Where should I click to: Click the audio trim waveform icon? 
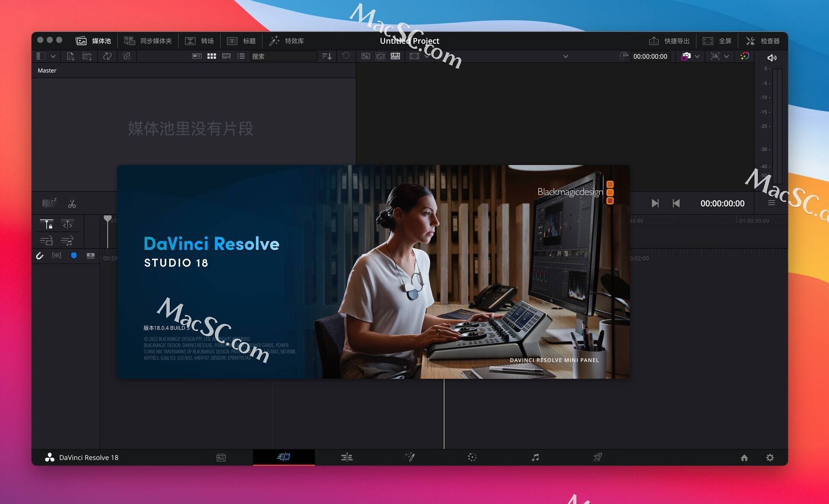pyautogui.click(x=57, y=255)
